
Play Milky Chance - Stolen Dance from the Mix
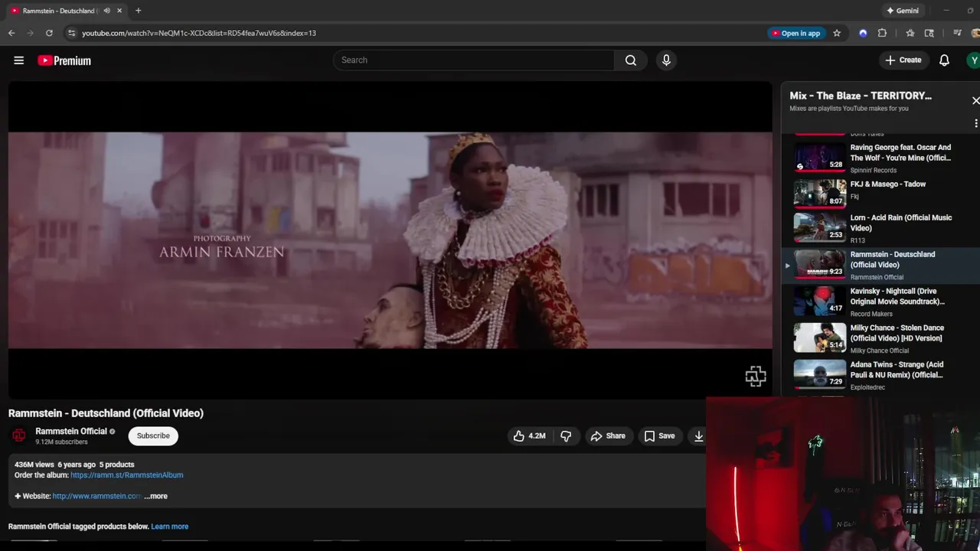880,338
